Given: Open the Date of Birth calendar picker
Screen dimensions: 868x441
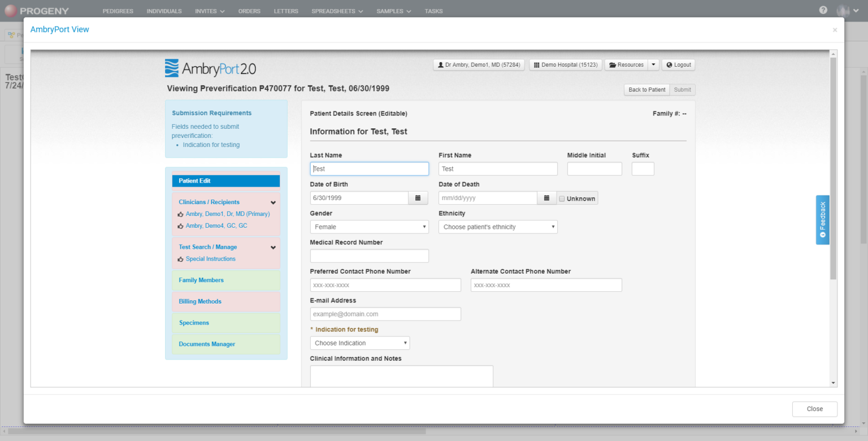Looking at the screenshot, I should tap(418, 198).
